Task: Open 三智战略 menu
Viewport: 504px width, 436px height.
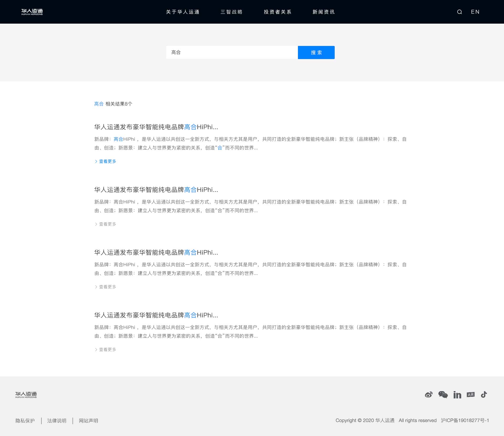Action: point(232,12)
